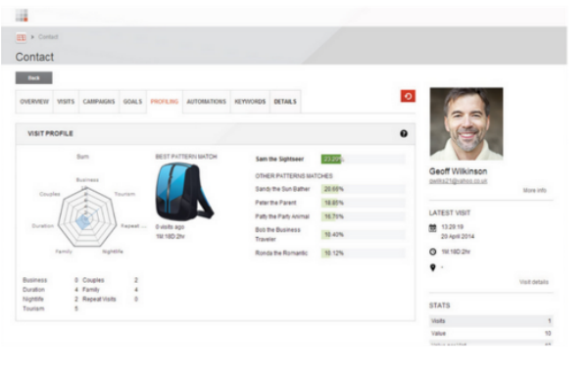This screenshot has width=588, height=376.
Task: Open the Overview tab
Action: (x=34, y=102)
